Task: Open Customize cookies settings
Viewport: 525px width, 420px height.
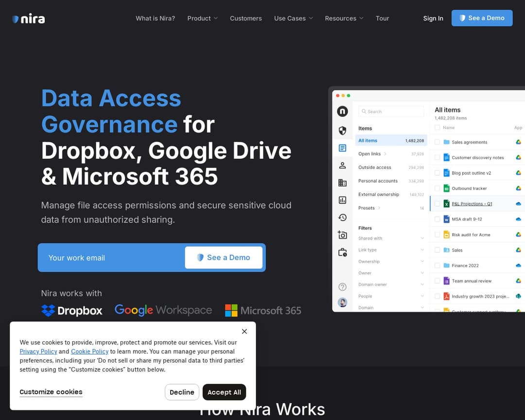Action: point(51,392)
